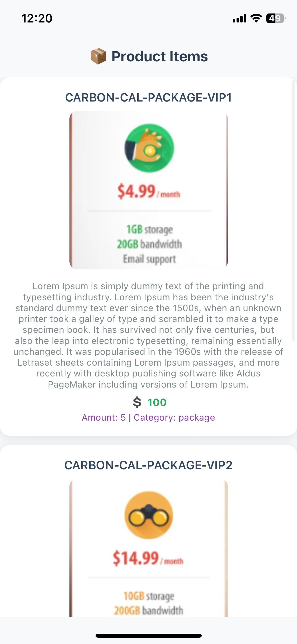
Task: Tap the Wi-Fi status icon
Action: coord(256,18)
